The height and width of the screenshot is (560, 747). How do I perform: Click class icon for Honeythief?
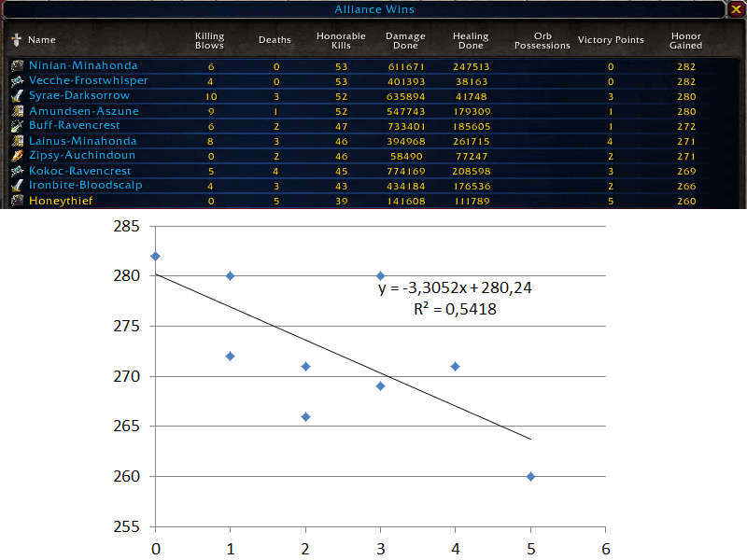click(x=18, y=201)
